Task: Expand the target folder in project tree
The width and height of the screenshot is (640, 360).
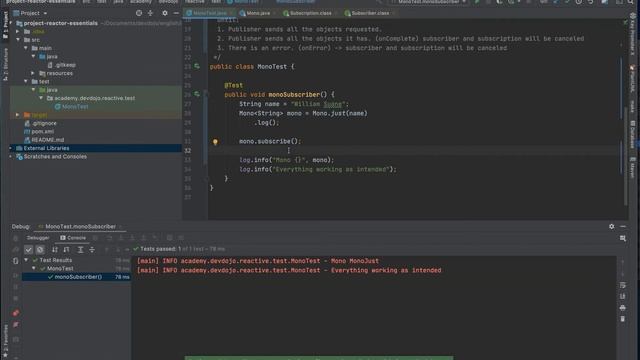Action: point(18,115)
